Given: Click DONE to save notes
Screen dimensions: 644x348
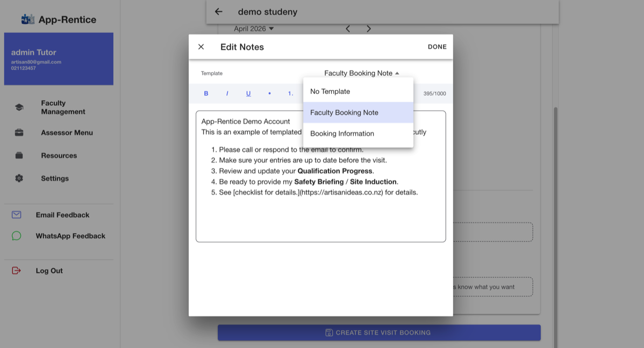Looking at the screenshot, I should (x=437, y=47).
